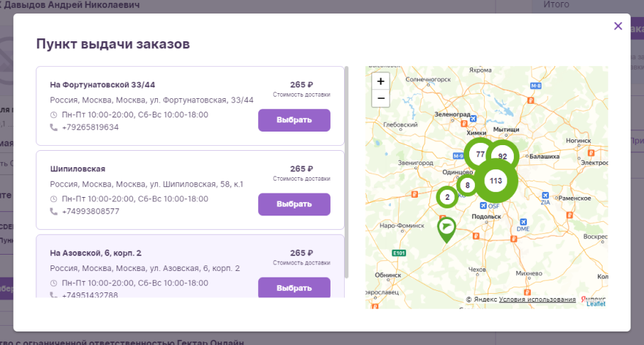Click the green flag pickup point marker
Viewport: 644px width, 345px height.
pos(446,229)
